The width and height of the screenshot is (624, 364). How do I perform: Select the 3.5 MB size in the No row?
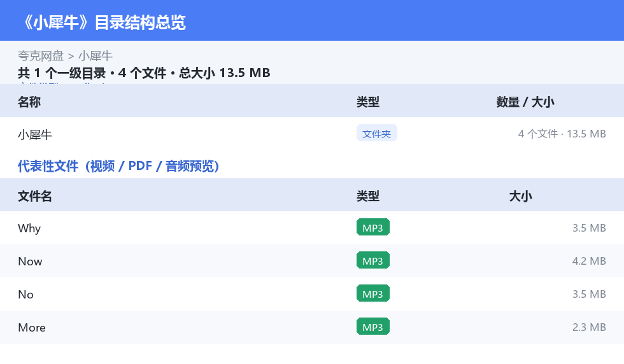click(589, 294)
